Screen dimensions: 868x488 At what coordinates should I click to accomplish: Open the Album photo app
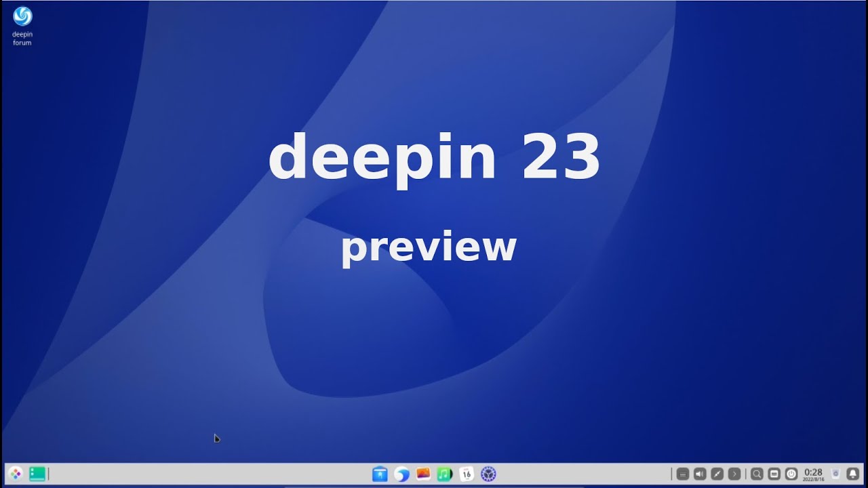click(423, 474)
